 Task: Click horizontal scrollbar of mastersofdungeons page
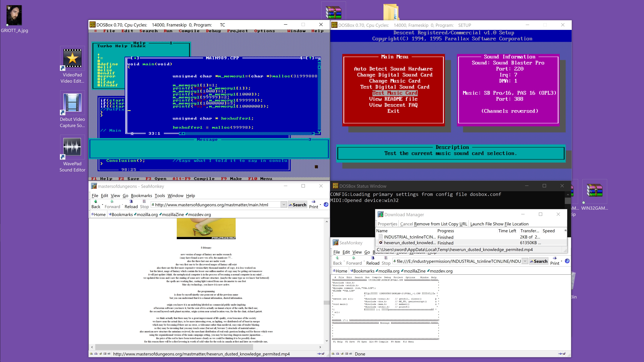point(174,347)
